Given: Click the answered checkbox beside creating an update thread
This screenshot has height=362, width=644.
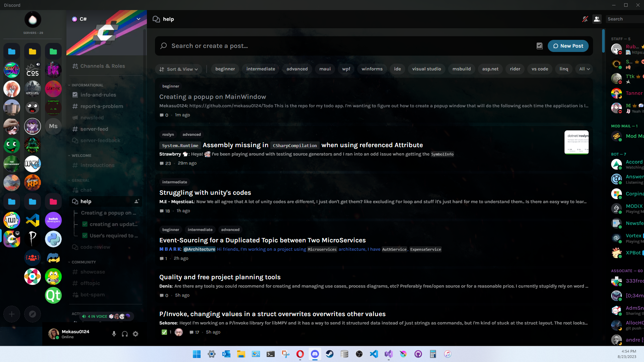Looking at the screenshot, I should 85,224.
